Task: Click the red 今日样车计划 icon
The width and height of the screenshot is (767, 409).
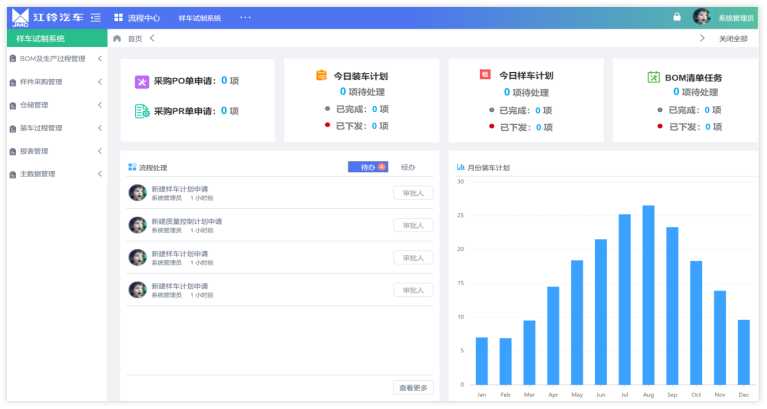Action: (x=485, y=75)
